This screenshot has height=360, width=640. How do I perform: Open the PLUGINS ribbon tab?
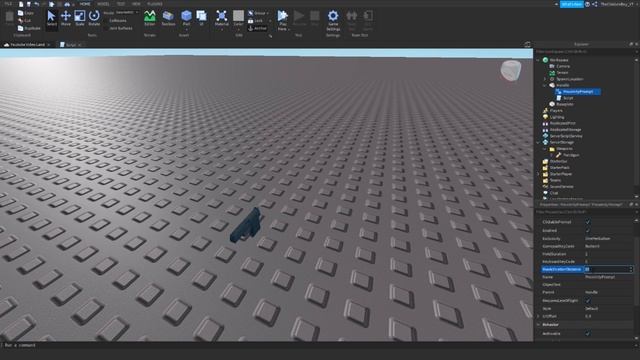pos(155,4)
